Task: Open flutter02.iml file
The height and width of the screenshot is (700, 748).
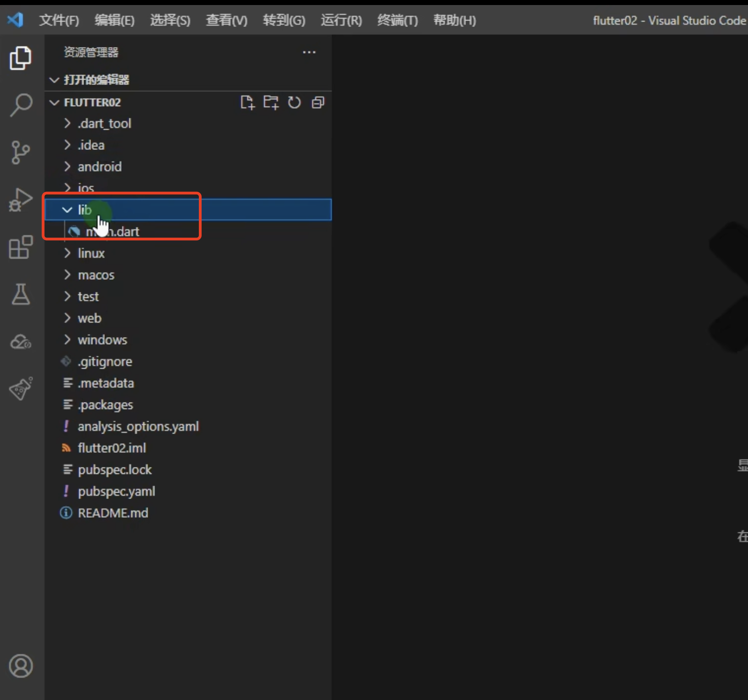Action: click(x=188, y=448)
